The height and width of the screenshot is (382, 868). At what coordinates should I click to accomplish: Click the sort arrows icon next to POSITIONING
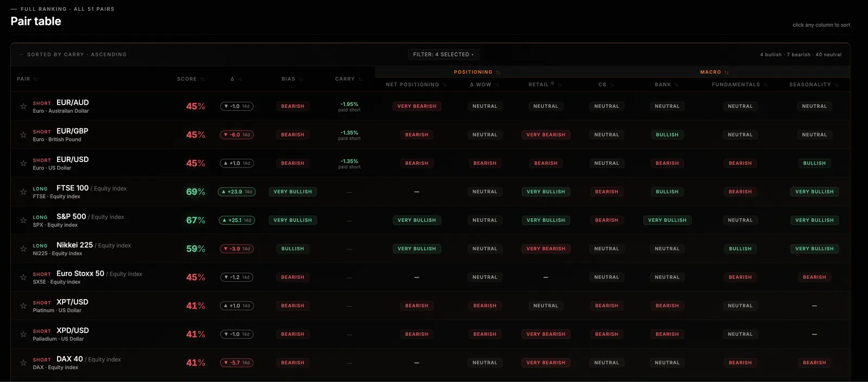click(x=498, y=73)
